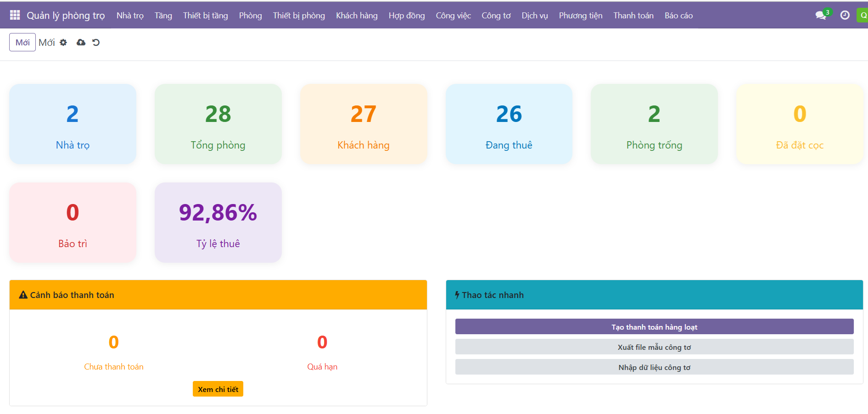Open the Dịch vụ menu
This screenshot has height=414, width=868.
click(x=535, y=15)
